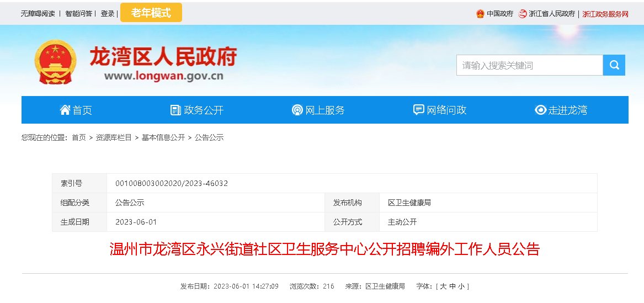
Task: Open the 首页 navigation tab
Action: point(76,110)
